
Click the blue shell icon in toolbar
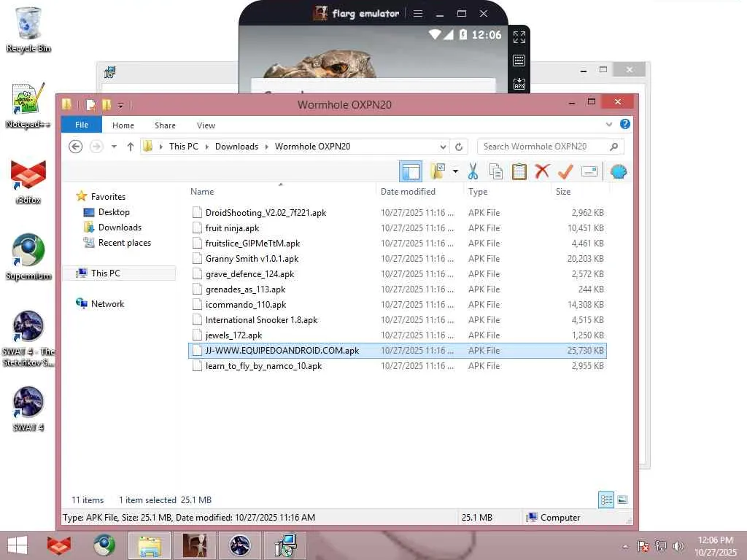(x=619, y=171)
